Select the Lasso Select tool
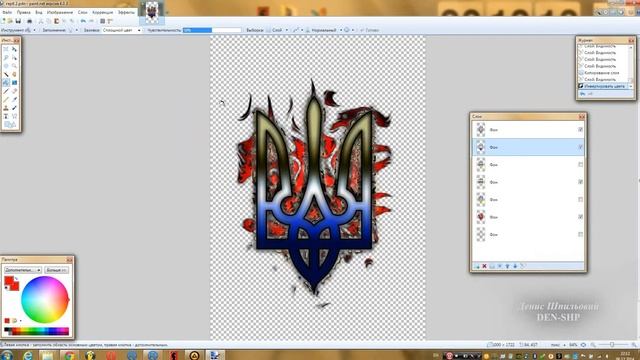Image resolution: width=640 pixels, height=360 pixels. [6, 58]
